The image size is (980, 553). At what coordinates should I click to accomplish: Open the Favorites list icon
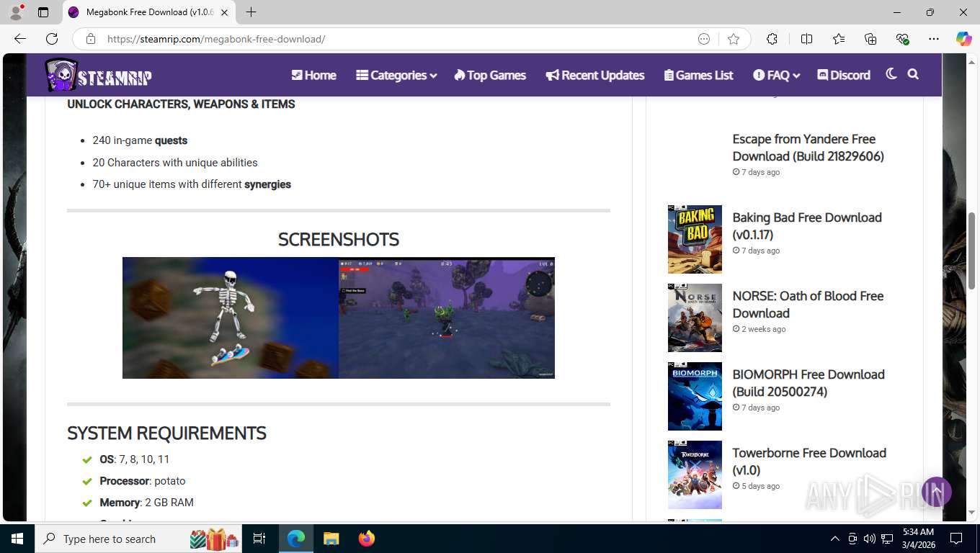coord(839,39)
